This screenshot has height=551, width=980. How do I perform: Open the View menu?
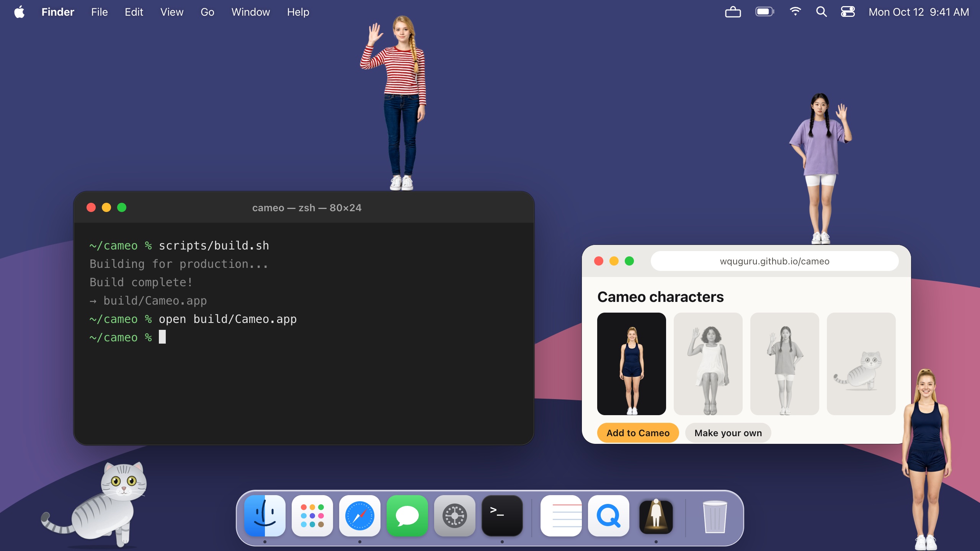(x=172, y=12)
